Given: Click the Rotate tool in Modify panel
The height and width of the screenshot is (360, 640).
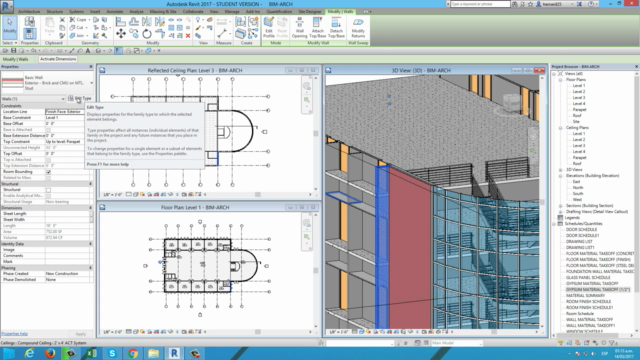Looking at the screenshot, I should click(147, 34).
